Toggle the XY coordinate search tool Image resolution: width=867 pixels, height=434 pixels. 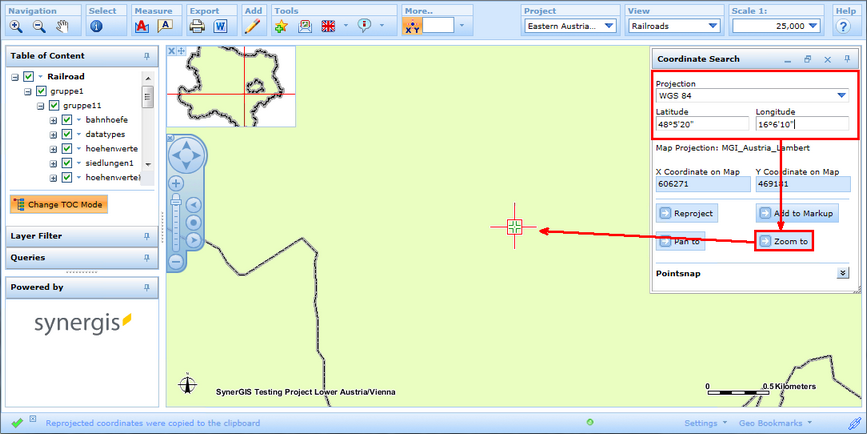412,26
